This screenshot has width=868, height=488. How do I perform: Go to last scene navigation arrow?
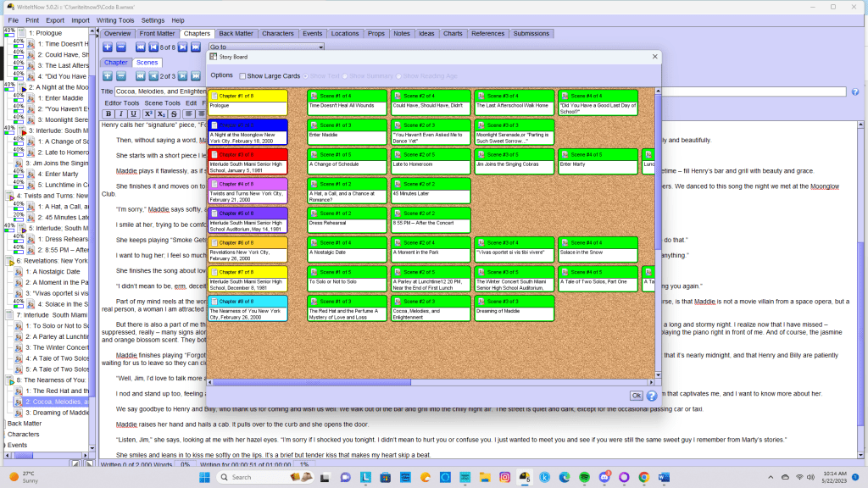[x=195, y=76]
